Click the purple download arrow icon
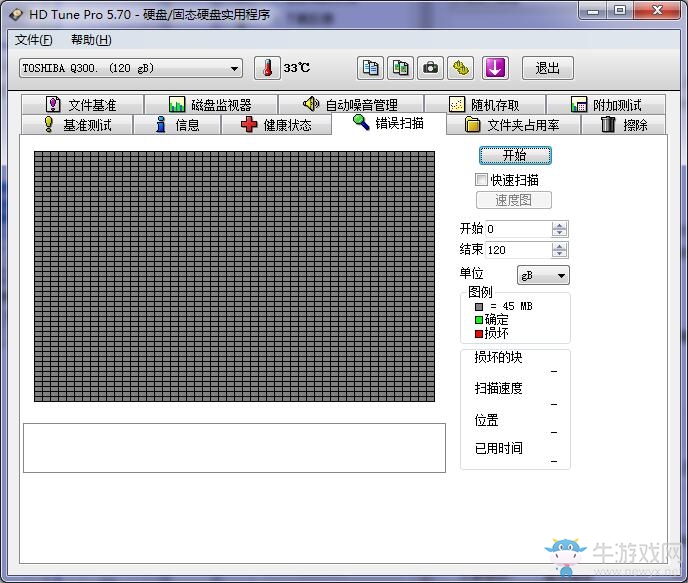The width and height of the screenshot is (688, 583). (x=495, y=68)
